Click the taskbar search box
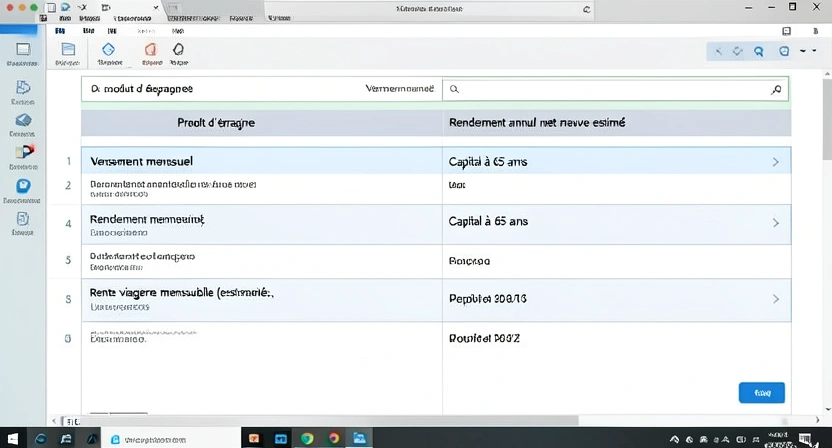The width and height of the screenshot is (832, 448). 170,439
